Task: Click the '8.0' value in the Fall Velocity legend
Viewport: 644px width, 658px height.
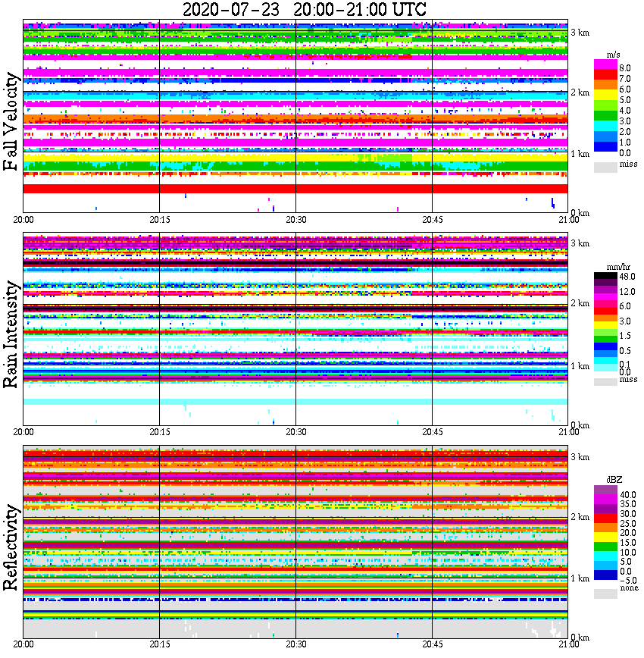Action: tap(625, 68)
